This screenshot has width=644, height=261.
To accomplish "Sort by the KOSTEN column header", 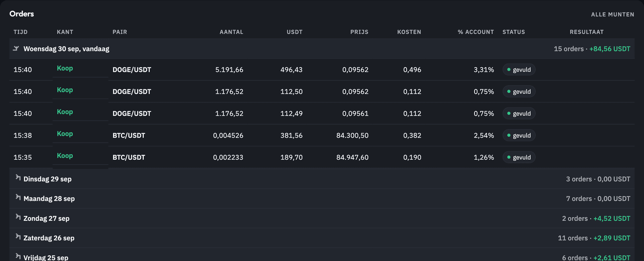I will pyautogui.click(x=409, y=32).
